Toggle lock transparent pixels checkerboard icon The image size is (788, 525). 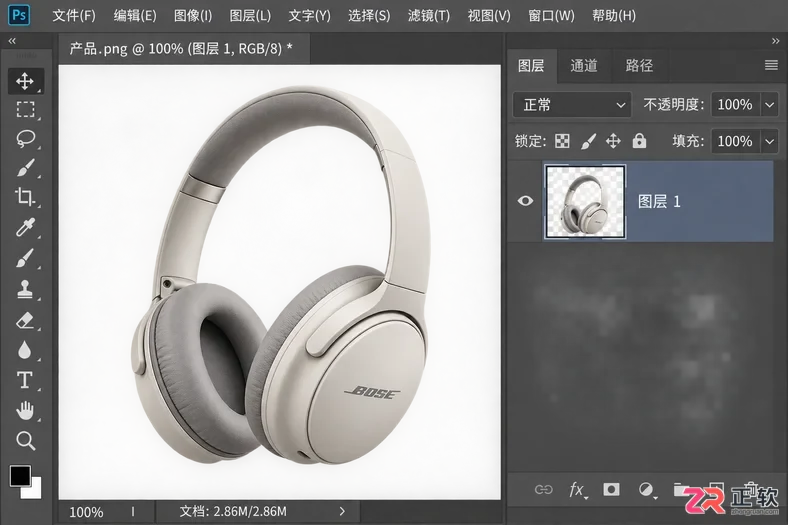(x=562, y=141)
